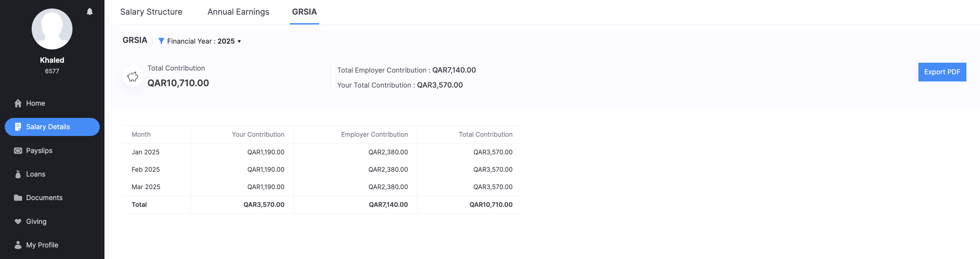Go to Payslips menu item
Viewport: 980px width, 259px height.
[x=39, y=150]
